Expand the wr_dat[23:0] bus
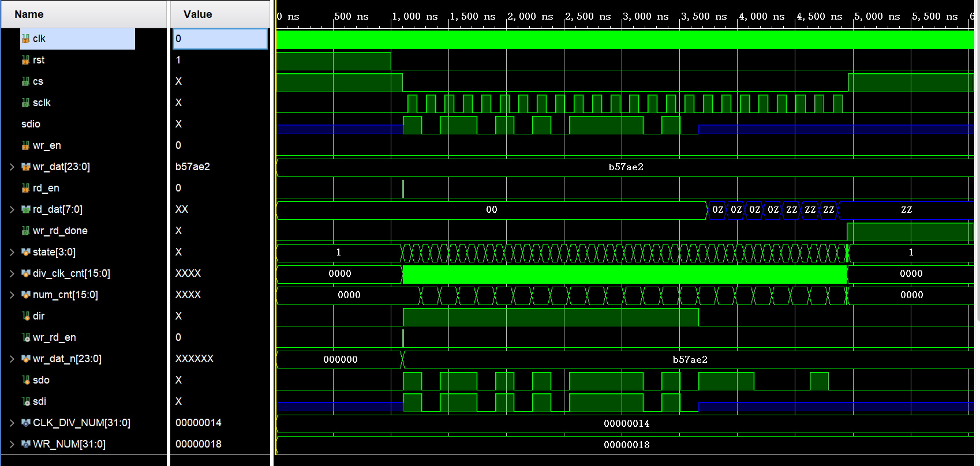Screen dimensions: 980x466 (x=12, y=167)
